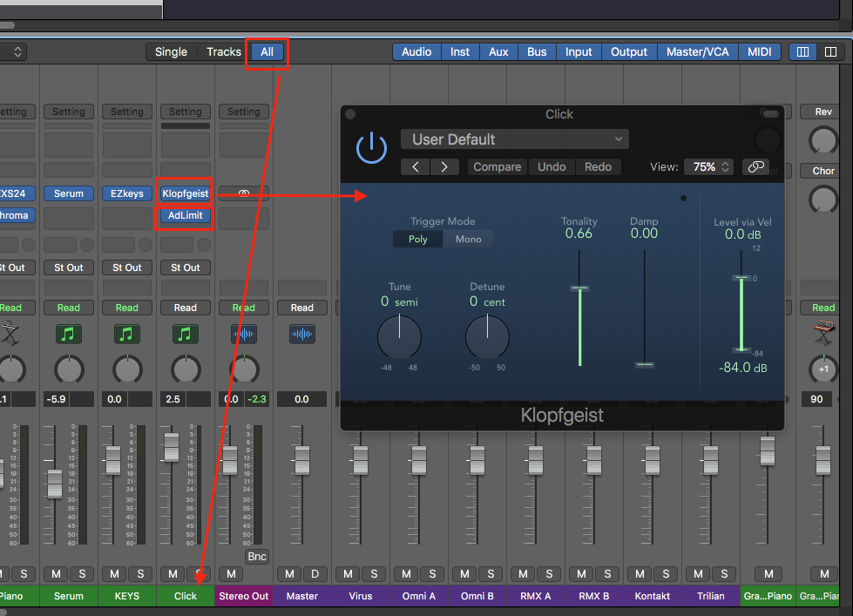Switch mixer to wide channel strips view
Image resolution: width=853 pixels, height=616 pixels.
[830, 51]
